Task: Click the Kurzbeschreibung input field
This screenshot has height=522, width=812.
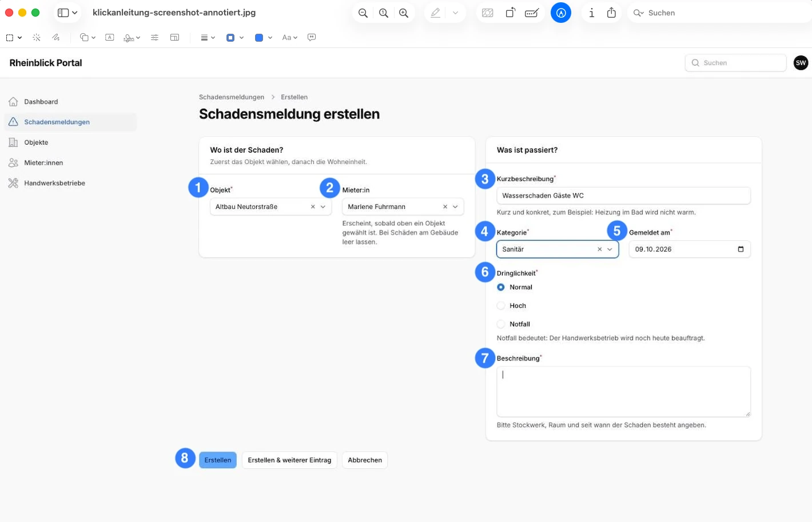Action: click(624, 196)
